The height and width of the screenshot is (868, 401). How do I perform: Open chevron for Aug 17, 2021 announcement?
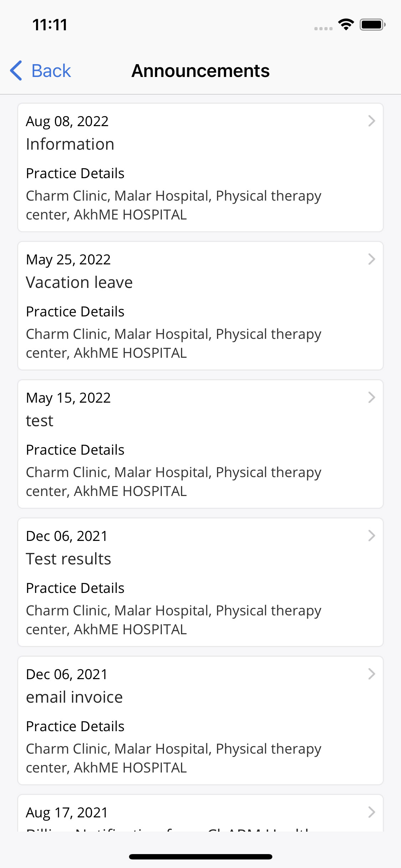pyautogui.click(x=371, y=812)
